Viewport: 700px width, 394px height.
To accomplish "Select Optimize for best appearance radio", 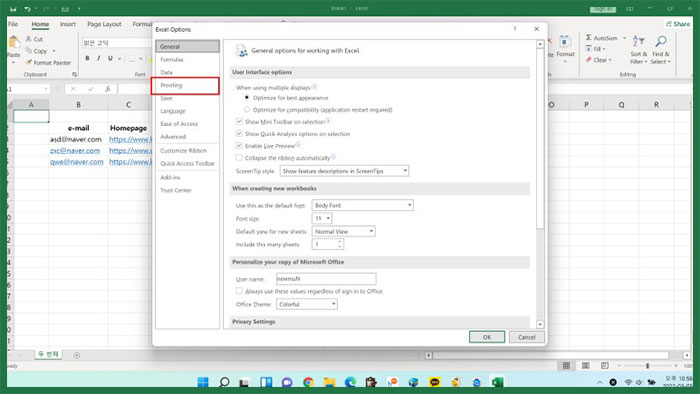I will coord(247,97).
